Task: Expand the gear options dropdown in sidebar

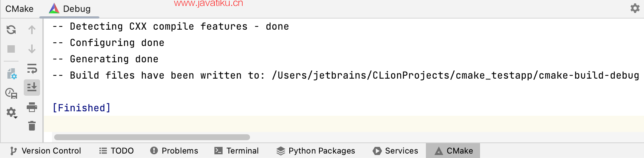Action: 11,112
